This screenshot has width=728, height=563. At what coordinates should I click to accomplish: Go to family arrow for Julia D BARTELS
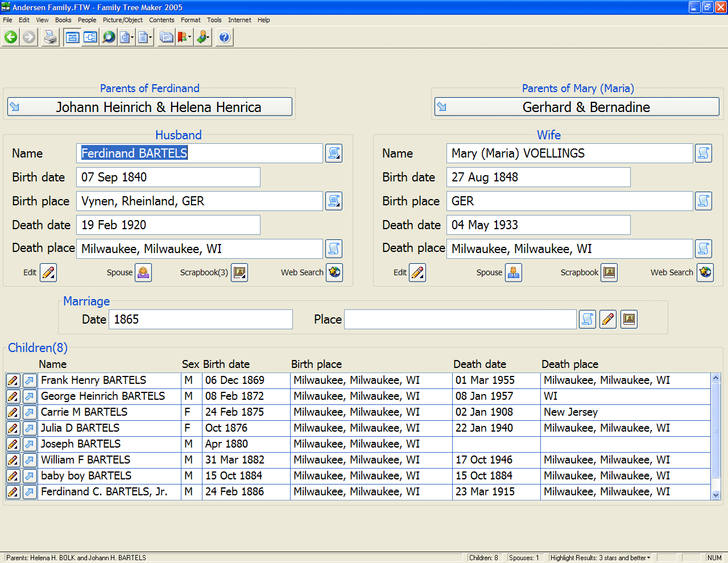[x=30, y=428]
